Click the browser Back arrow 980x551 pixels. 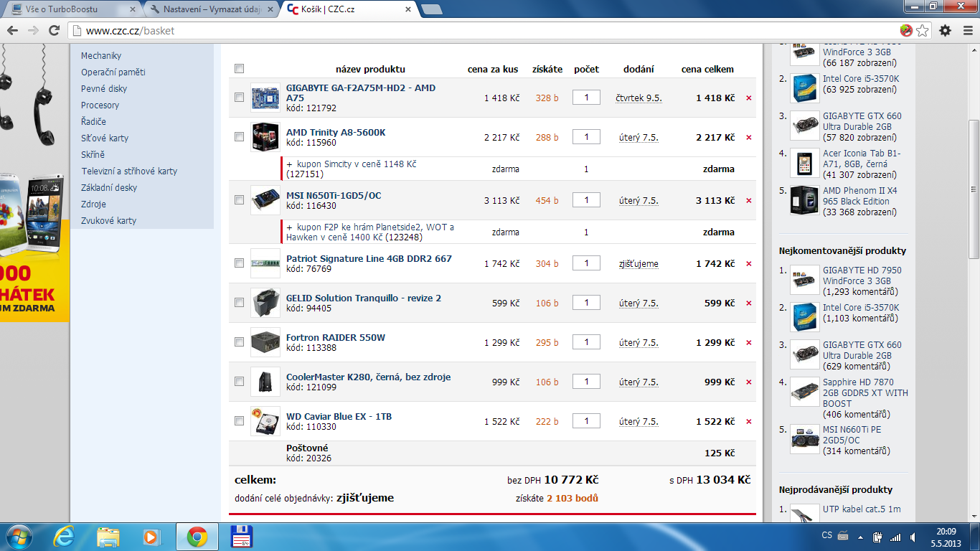coord(12,30)
